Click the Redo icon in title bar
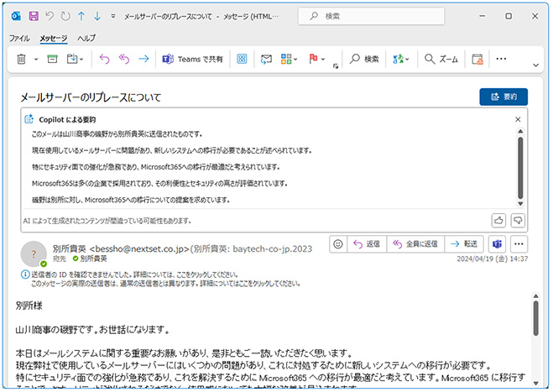This screenshot has width=553, height=392. tap(65, 16)
